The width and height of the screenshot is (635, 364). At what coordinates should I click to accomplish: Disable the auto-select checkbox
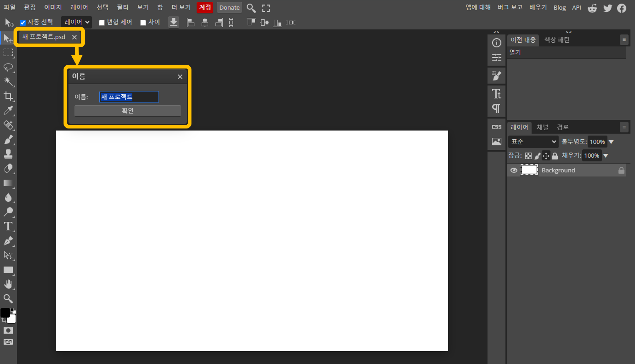click(23, 22)
